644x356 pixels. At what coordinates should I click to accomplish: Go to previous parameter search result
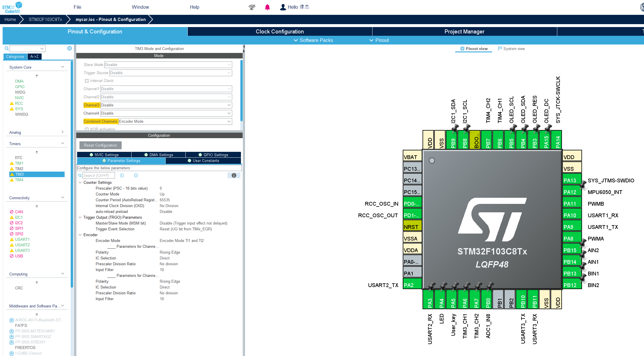[122, 175]
